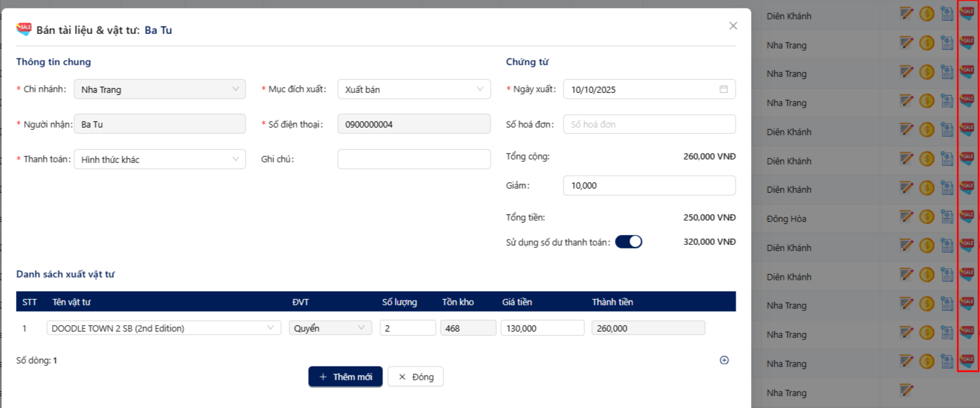
Task: Open the Mục đích xuất dropdown
Action: tap(414, 90)
